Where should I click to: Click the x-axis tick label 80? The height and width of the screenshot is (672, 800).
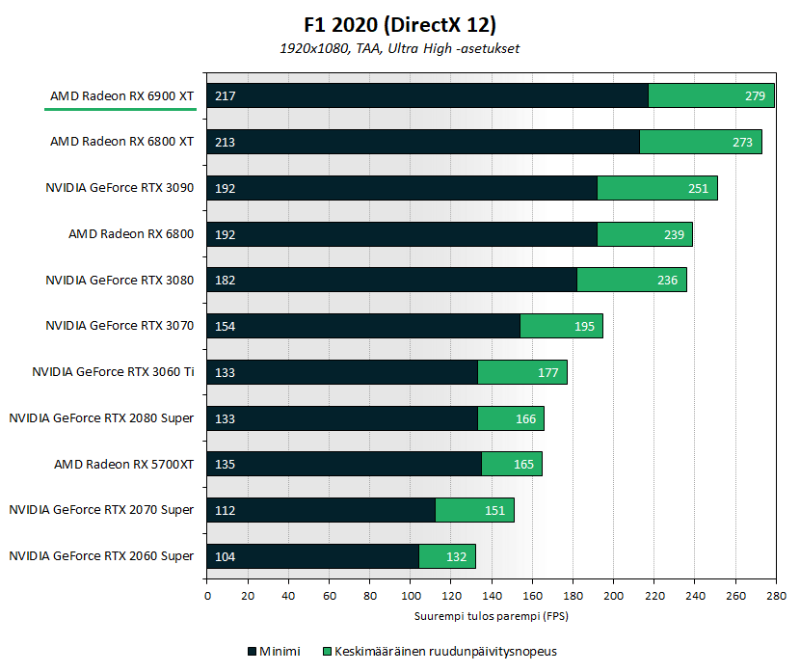pyautogui.click(x=370, y=596)
